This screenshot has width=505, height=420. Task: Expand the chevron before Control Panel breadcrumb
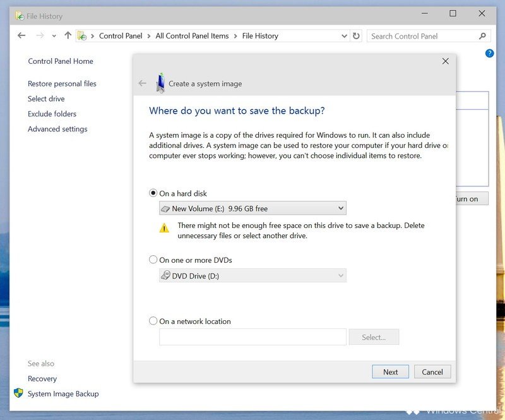[x=92, y=36]
